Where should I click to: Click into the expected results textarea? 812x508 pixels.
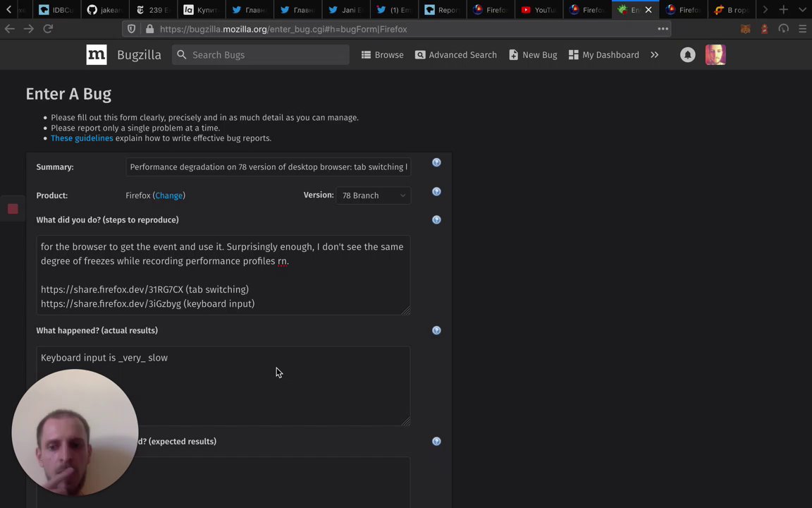[223, 482]
